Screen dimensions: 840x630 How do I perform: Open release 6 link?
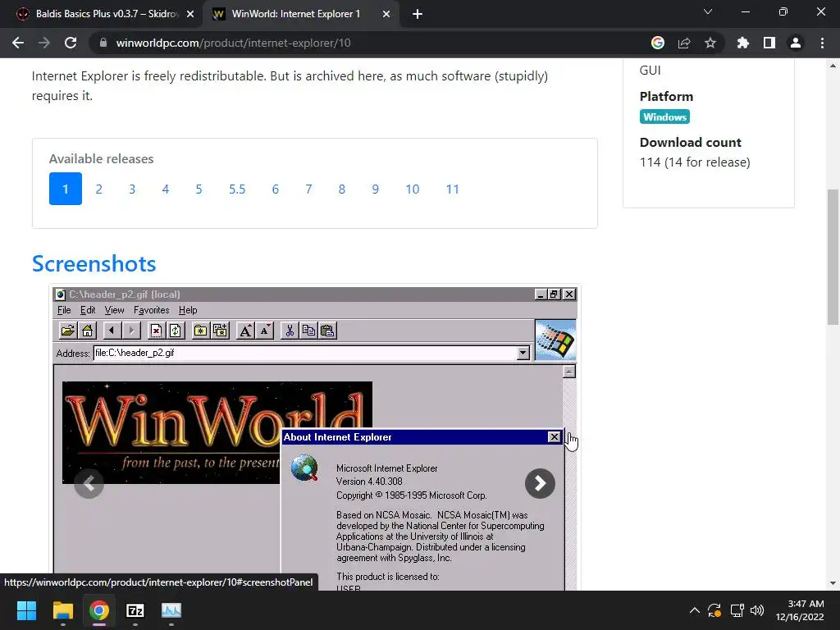[x=276, y=189]
